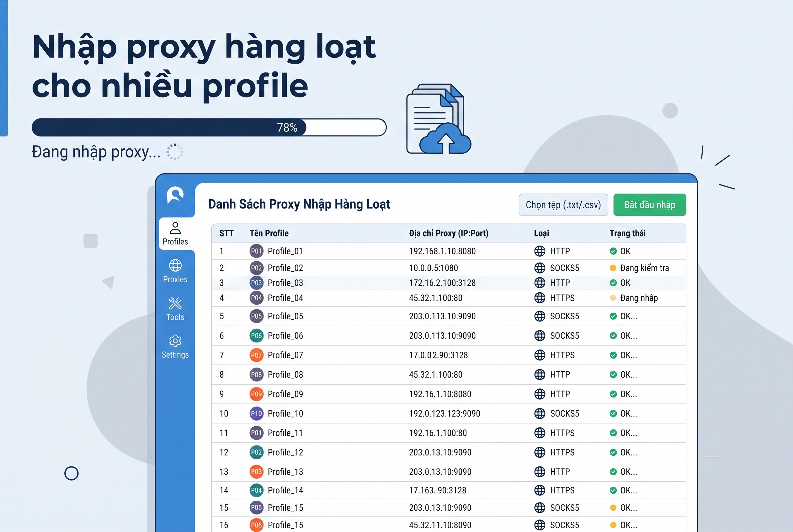This screenshot has width=793, height=532.
Task: Click the avatar next to Profile_14
Action: pos(256,490)
